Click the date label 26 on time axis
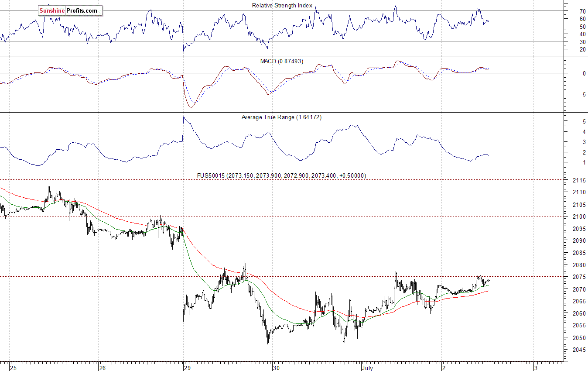This screenshot has width=588, height=371. click(x=102, y=368)
